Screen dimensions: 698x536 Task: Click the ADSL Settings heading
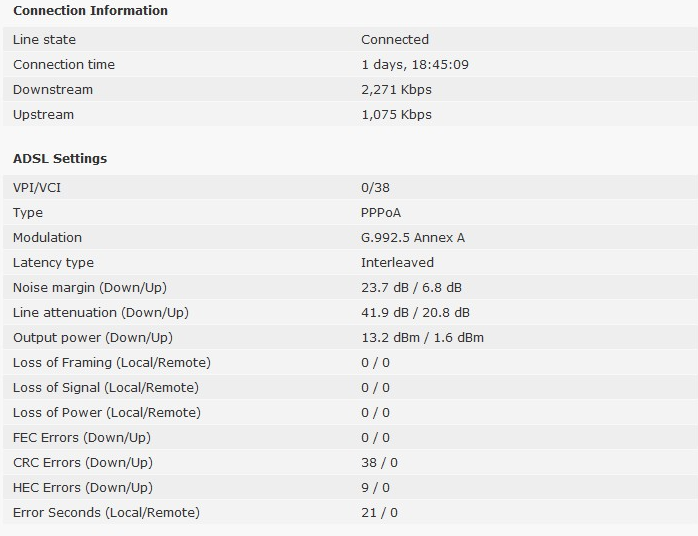(x=60, y=159)
